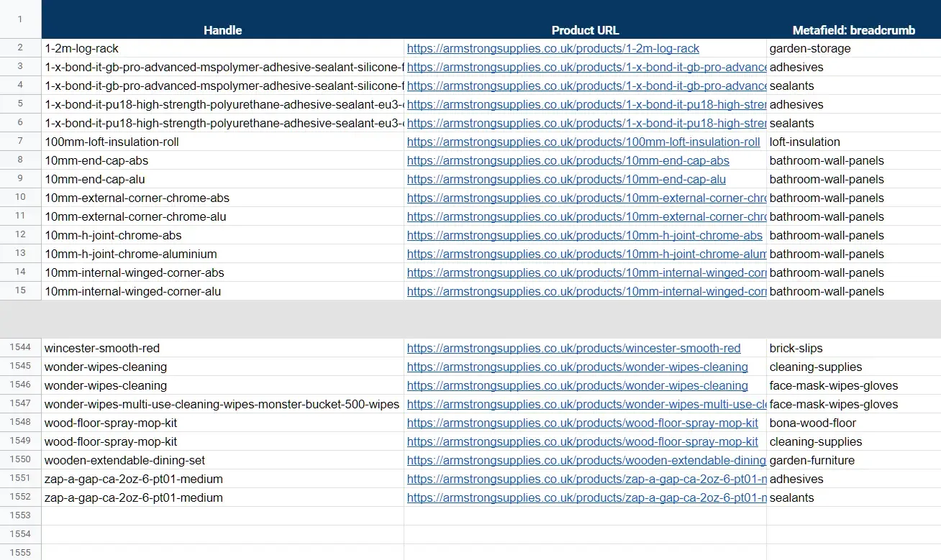Open the wincester-smooth-red product link

573,348
